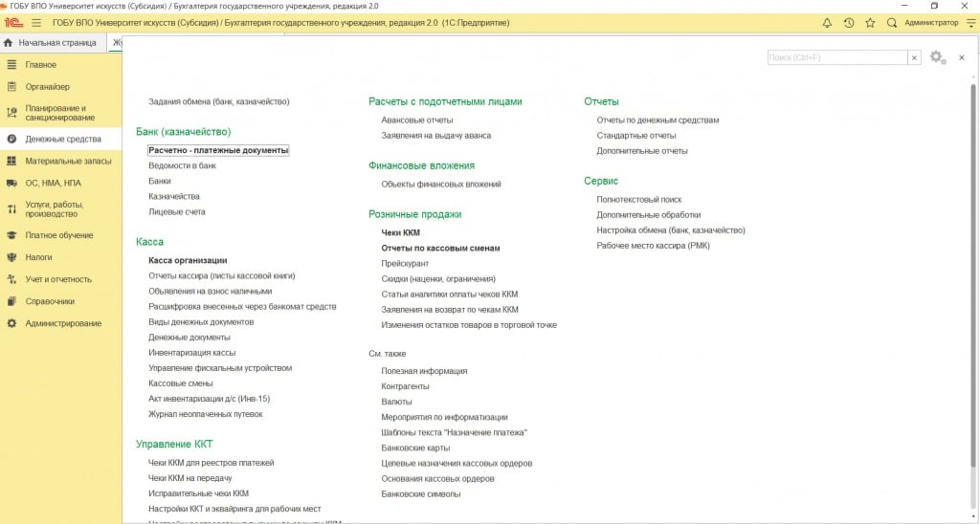Open Стандартные отчеты

tap(636, 136)
